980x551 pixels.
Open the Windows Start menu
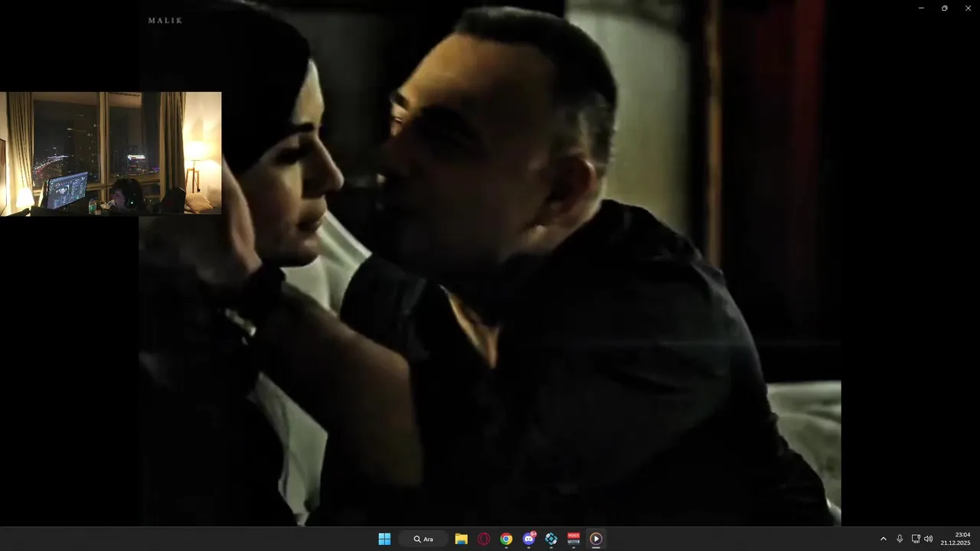(x=384, y=539)
